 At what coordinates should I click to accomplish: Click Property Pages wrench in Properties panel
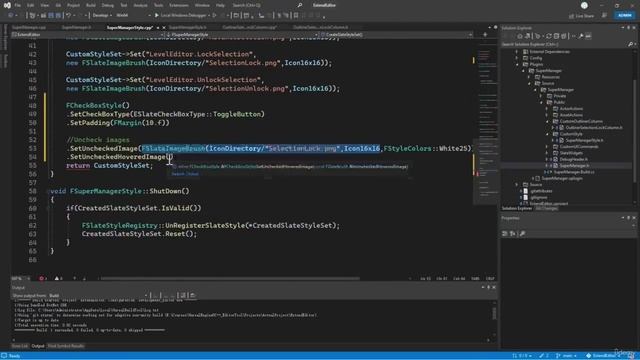(522, 233)
